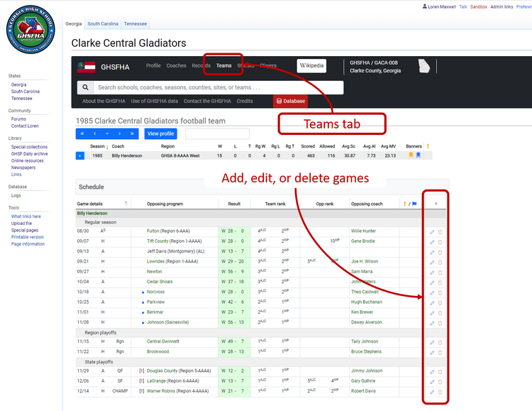
Task: Open What links here tool
Action: 26,217
